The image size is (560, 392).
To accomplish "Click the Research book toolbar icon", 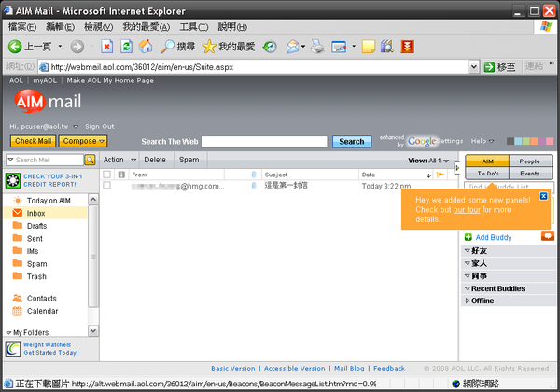I will point(386,47).
